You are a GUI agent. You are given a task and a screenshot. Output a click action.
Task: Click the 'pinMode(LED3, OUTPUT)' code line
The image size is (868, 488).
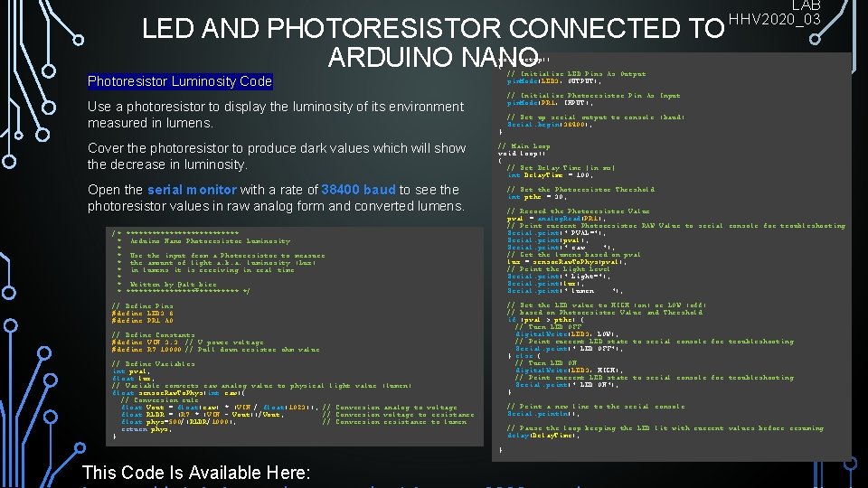[x=554, y=81]
